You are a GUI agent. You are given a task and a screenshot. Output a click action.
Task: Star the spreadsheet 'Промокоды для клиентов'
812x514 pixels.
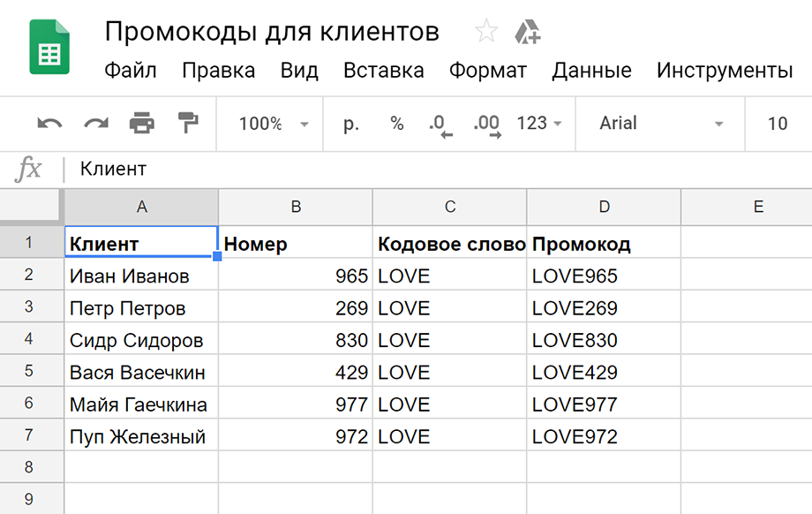pos(486,31)
